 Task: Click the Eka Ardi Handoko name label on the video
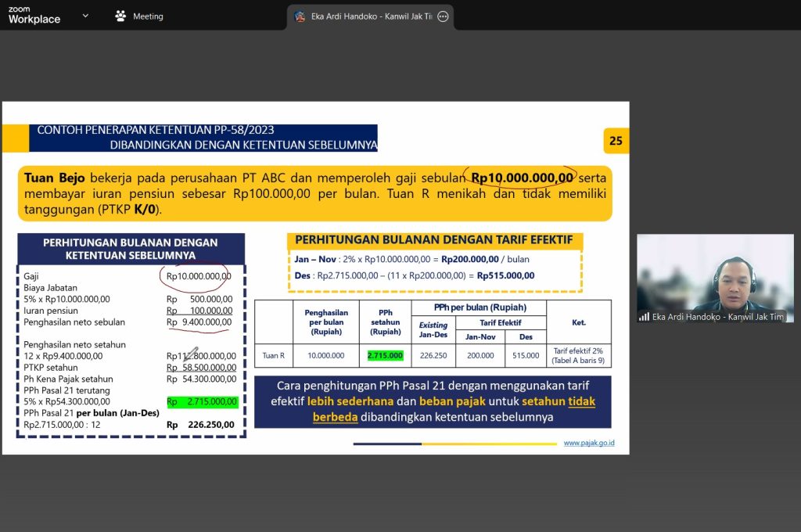717,317
